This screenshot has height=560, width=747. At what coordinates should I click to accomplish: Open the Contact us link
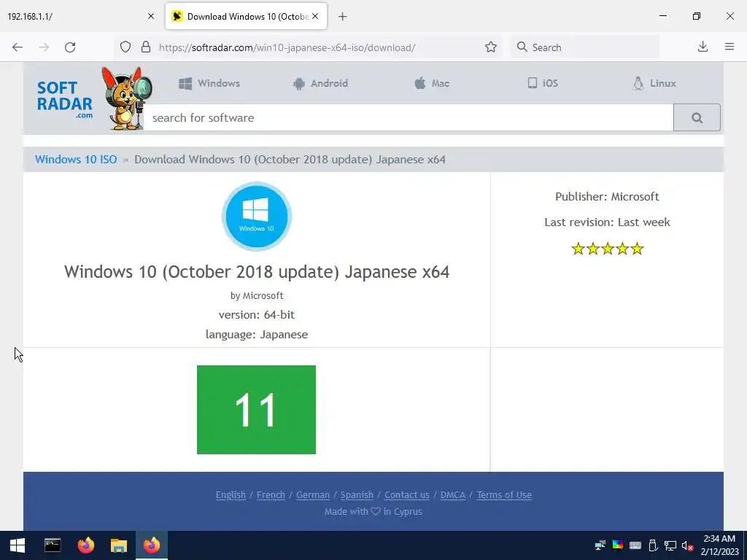(x=407, y=495)
